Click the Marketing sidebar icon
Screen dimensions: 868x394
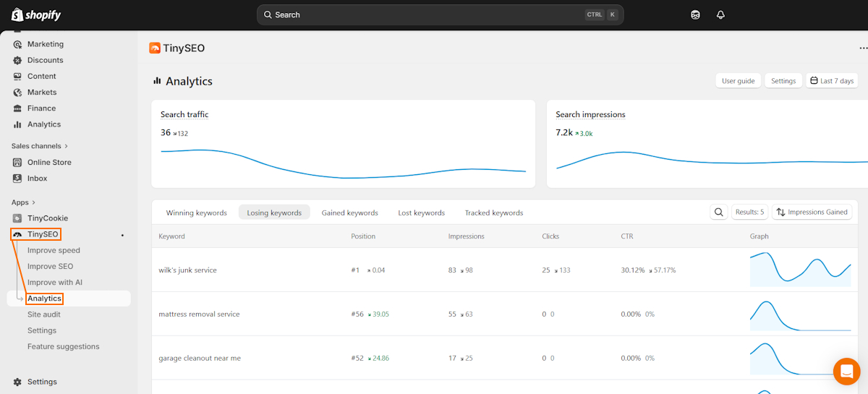tap(17, 44)
